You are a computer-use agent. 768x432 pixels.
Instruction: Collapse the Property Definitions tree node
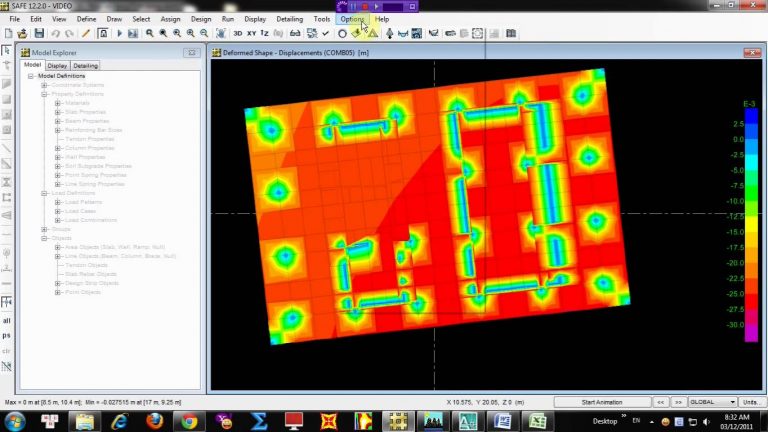pyautogui.click(x=44, y=94)
